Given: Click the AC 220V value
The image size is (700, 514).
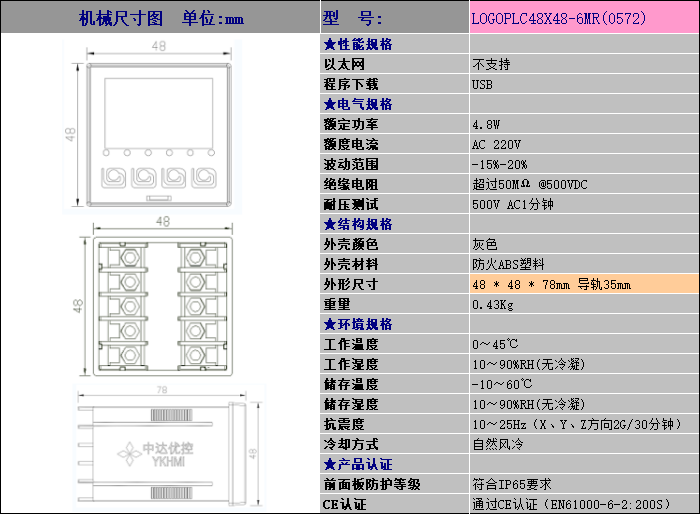Looking at the screenshot, I should coord(496,144).
